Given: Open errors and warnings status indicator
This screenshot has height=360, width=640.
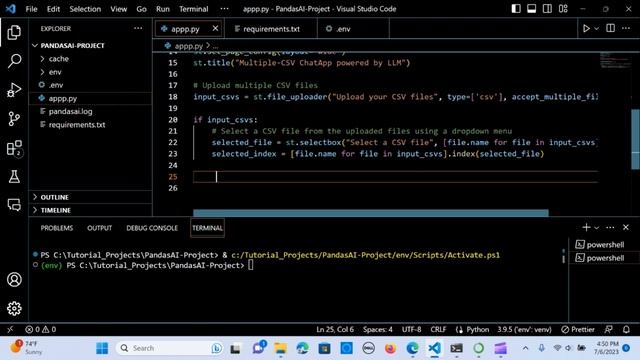Looking at the screenshot, I should coord(40,329).
